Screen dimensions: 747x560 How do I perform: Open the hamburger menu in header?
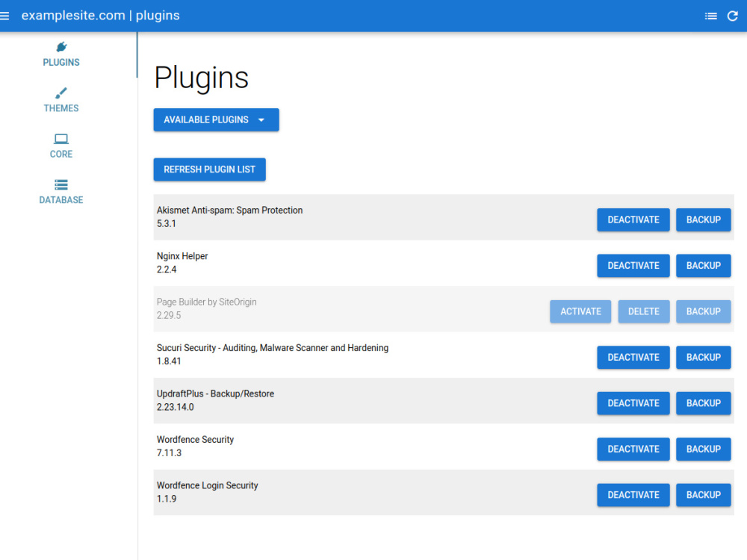click(4, 16)
